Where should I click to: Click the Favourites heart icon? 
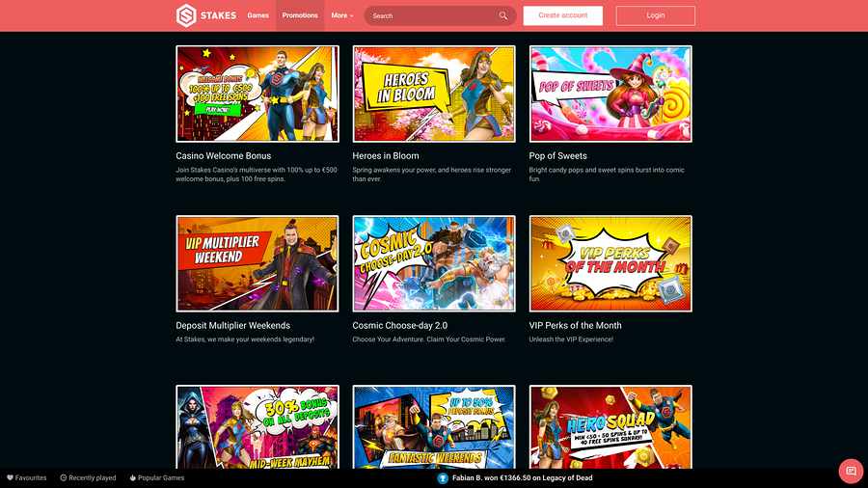click(10, 477)
